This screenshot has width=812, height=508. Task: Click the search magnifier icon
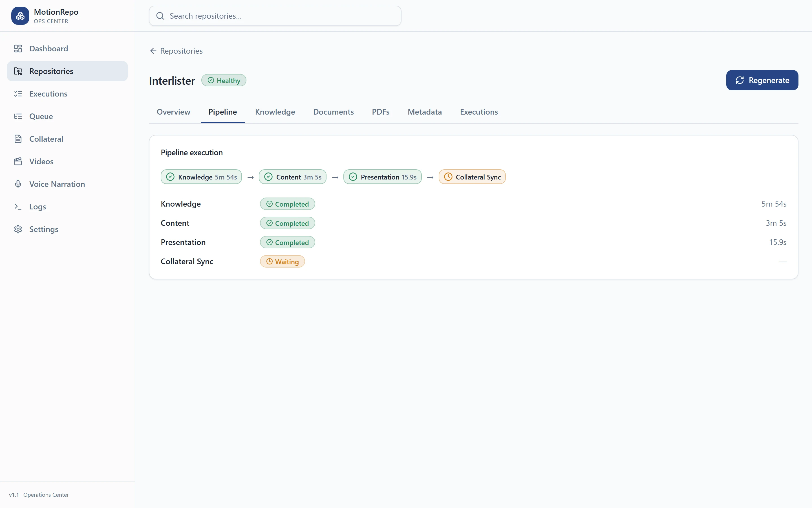(x=160, y=16)
